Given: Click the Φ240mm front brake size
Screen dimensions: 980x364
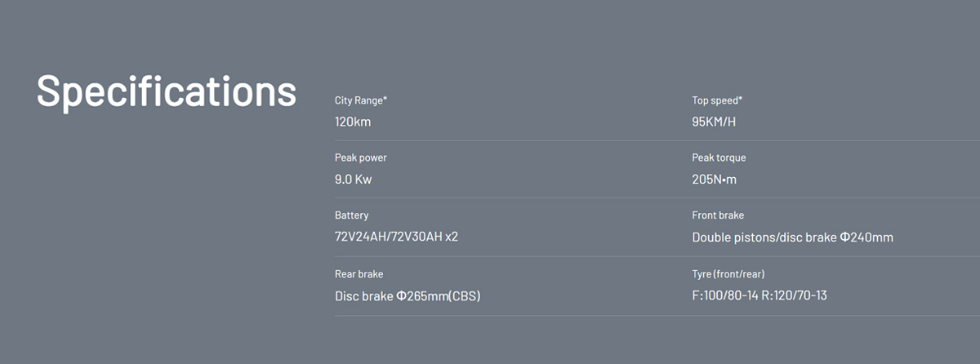Looking at the screenshot, I should [866, 237].
